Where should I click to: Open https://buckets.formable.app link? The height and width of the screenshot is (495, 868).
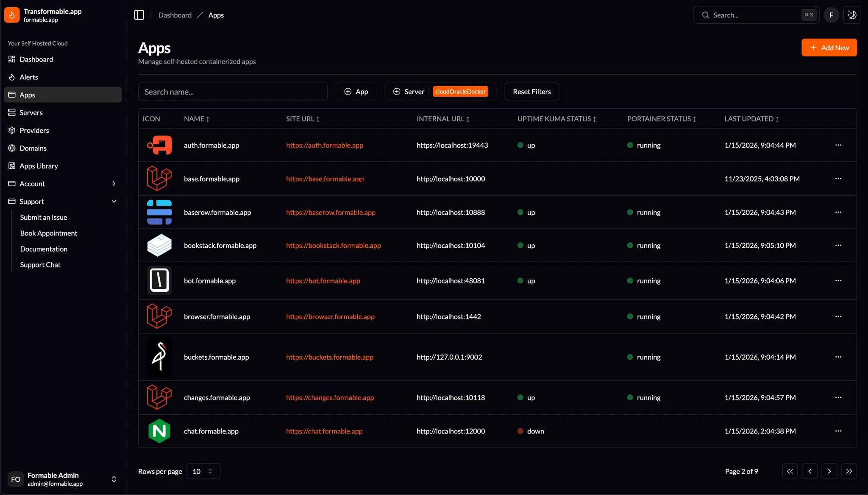pos(330,357)
